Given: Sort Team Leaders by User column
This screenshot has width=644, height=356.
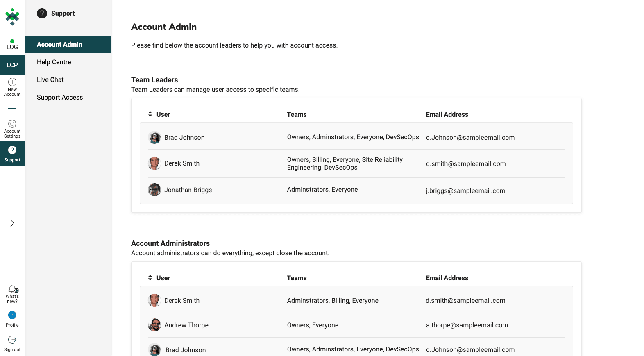Looking at the screenshot, I should click(159, 114).
